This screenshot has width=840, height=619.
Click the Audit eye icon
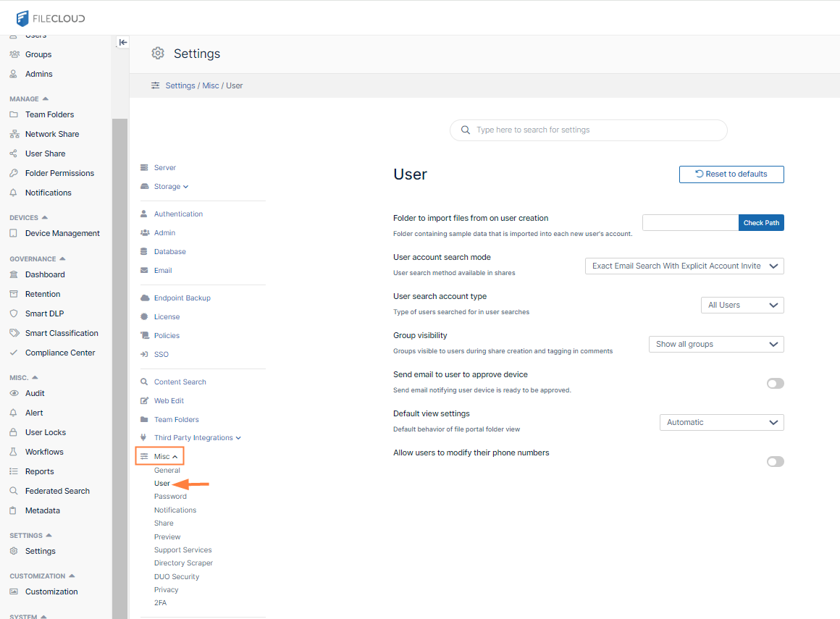tap(13, 393)
